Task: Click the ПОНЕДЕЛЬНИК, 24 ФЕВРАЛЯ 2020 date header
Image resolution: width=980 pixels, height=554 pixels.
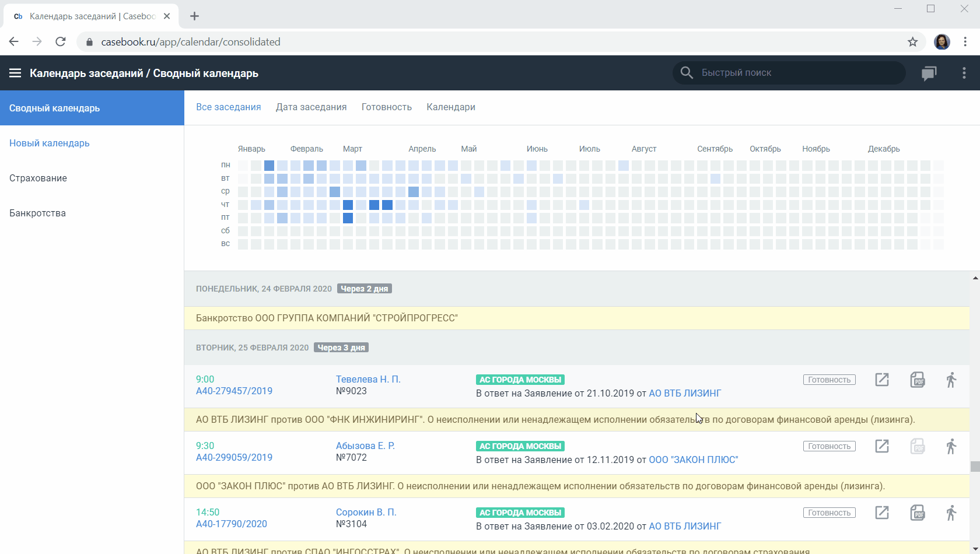Action: [x=264, y=289]
